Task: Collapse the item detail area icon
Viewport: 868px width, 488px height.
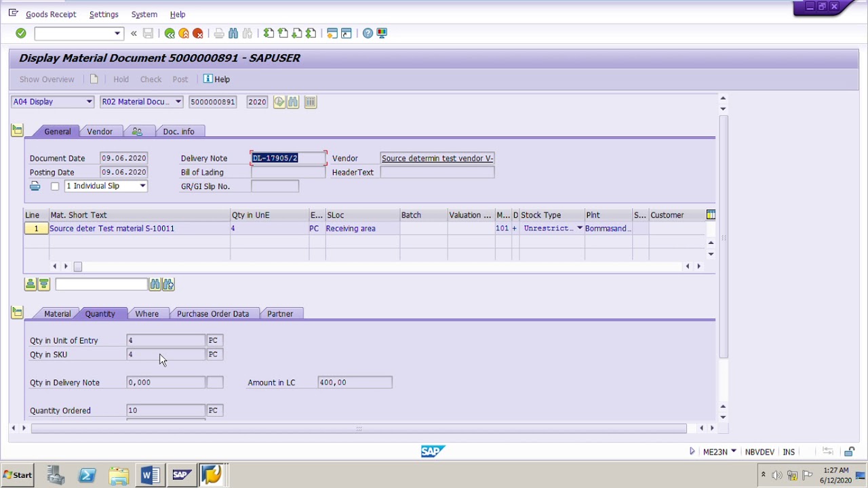Action: point(17,312)
